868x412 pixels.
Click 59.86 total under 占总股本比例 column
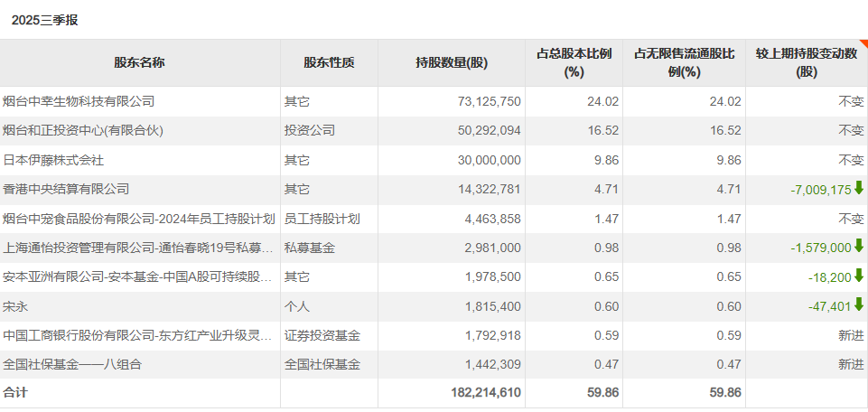[604, 393]
